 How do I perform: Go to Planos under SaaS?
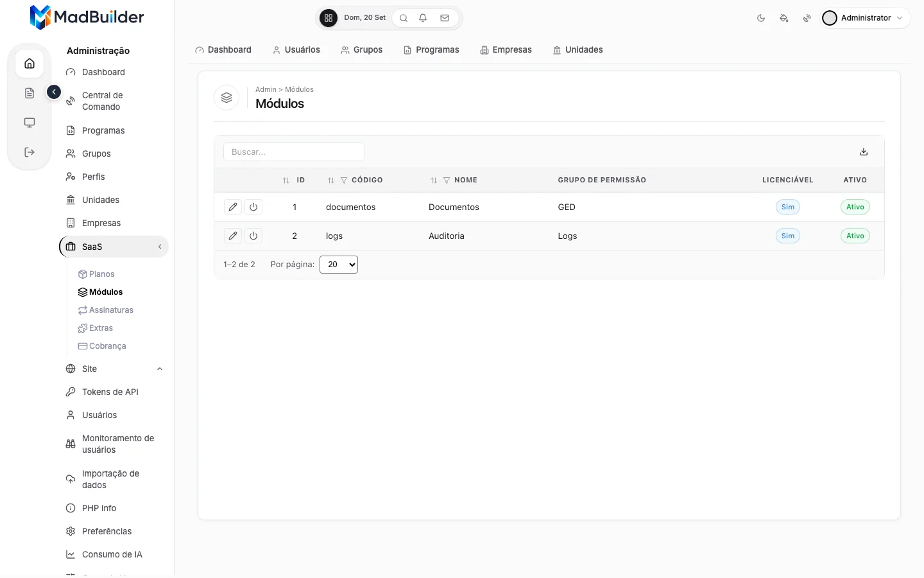coord(96,274)
